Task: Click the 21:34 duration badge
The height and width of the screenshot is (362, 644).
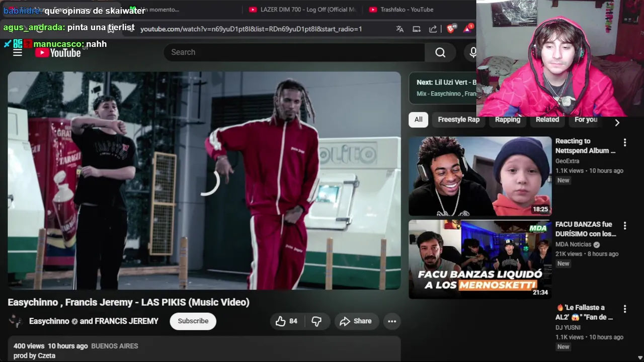Action: point(540,293)
